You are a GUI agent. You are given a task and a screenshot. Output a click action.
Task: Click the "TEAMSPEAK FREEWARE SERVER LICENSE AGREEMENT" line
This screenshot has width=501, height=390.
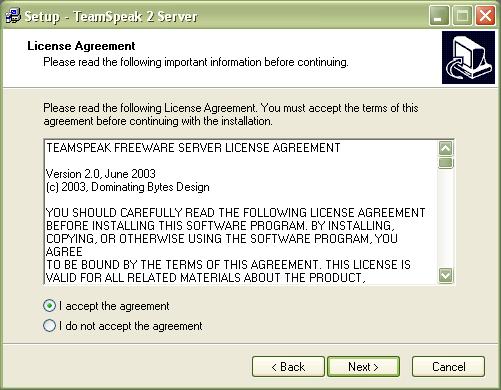pyautogui.click(x=193, y=148)
